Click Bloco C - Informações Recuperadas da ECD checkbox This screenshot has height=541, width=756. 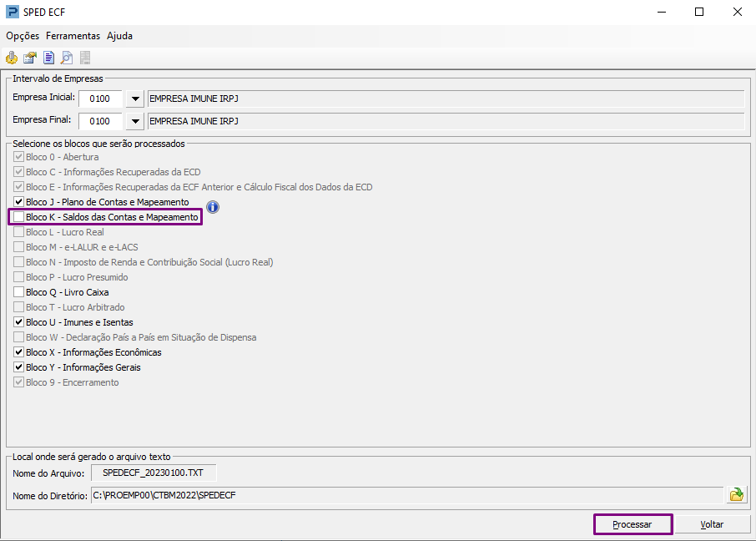[x=19, y=172]
